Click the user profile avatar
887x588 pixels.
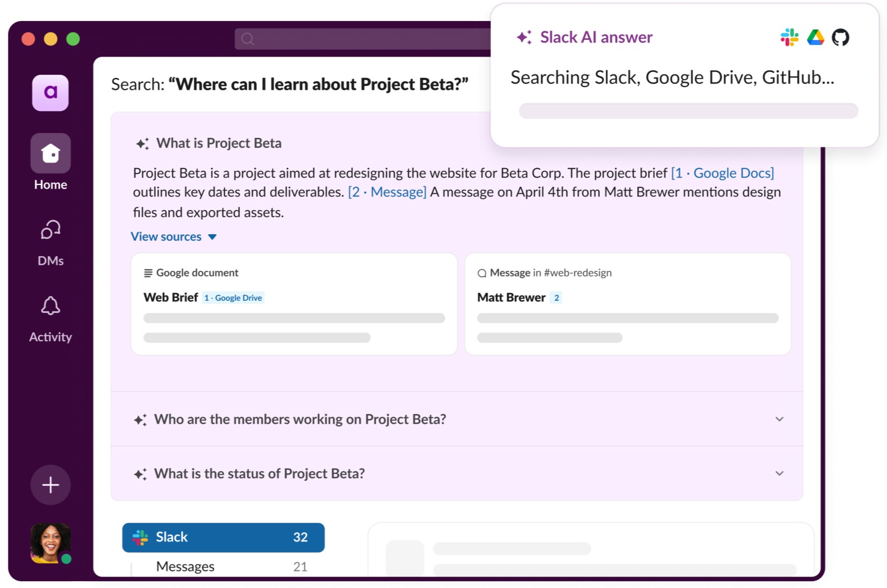(50, 543)
